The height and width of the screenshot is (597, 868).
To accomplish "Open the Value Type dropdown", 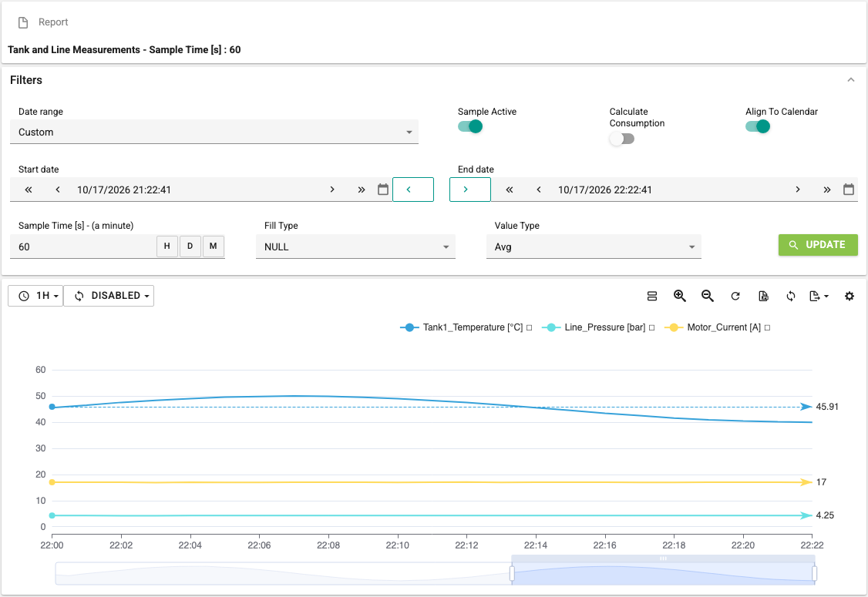I will (x=594, y=247).
